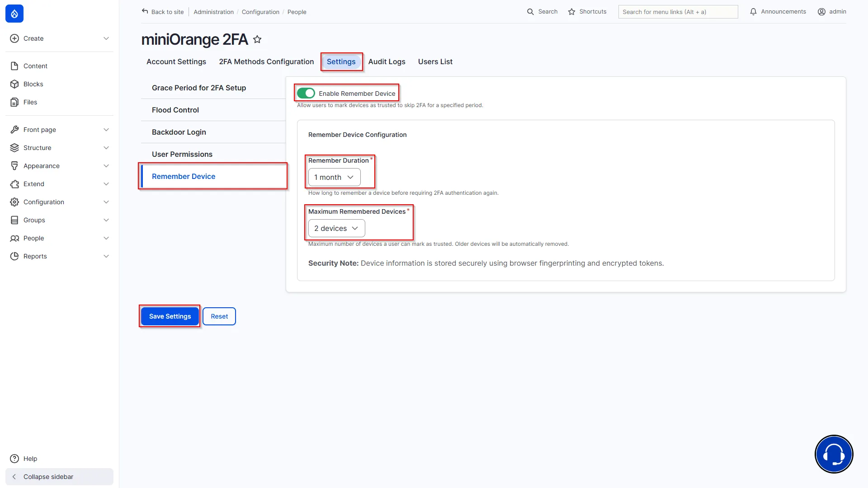Add miniOrange 2FA page to shortcuts star

pos(257,39)
